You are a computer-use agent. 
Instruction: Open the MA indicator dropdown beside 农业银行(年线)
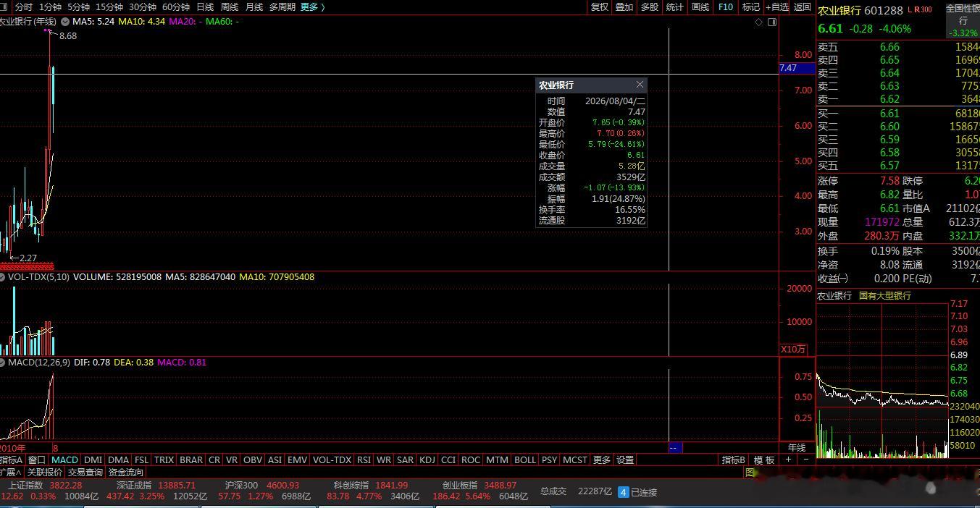65,22
